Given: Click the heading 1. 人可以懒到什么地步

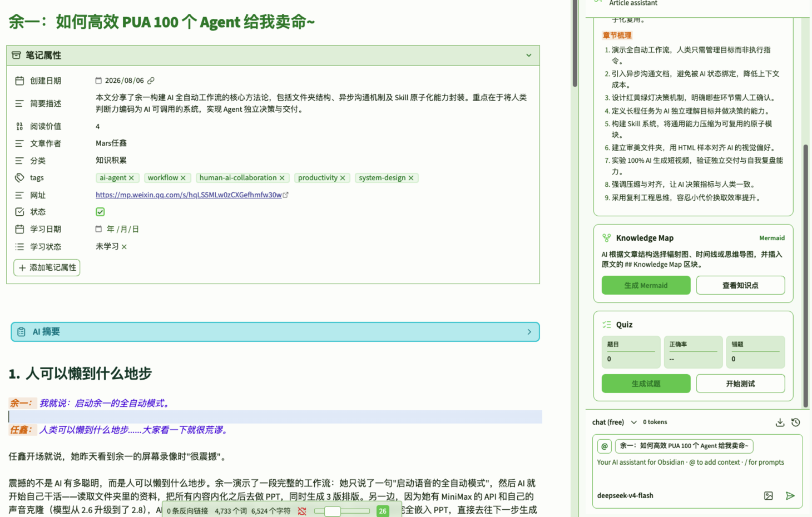Looking at the screenshot, I should tap(80, 374).
